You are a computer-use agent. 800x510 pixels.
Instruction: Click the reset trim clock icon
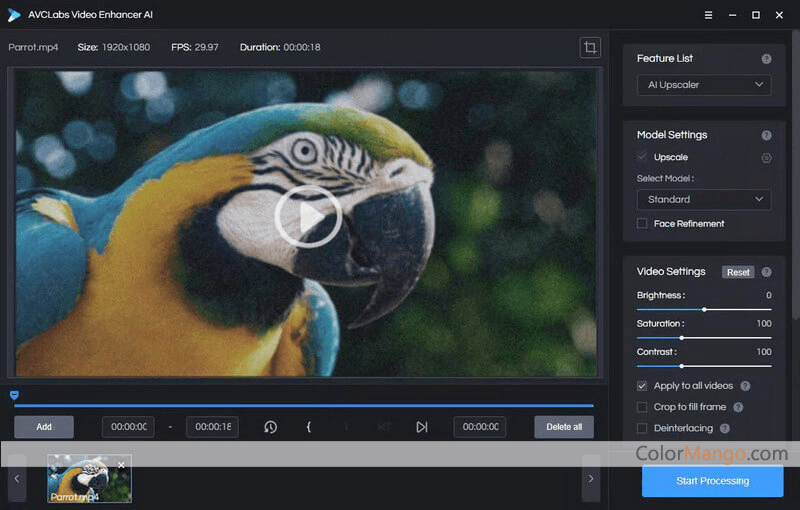[270, 427]
